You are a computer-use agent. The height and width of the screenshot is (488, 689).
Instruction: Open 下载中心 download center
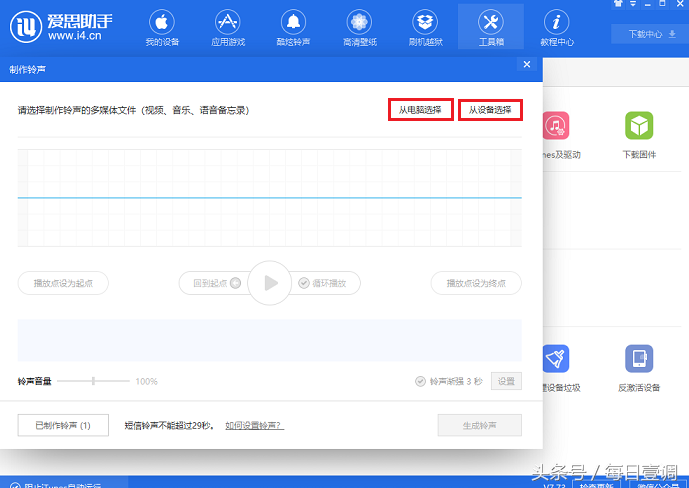(651, 34)
